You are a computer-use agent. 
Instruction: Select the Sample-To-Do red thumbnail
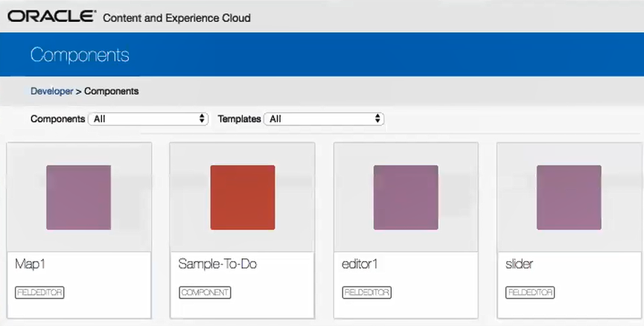click(x=243, y=197)
